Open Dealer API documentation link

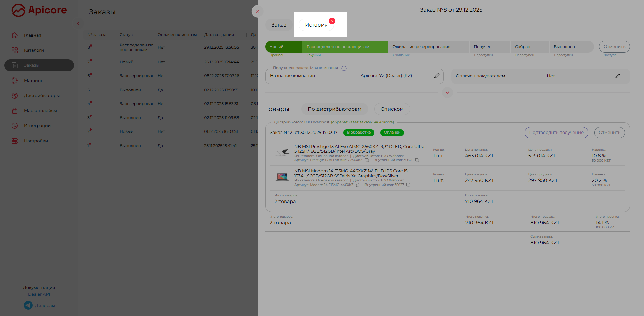(x=39, y=294)
